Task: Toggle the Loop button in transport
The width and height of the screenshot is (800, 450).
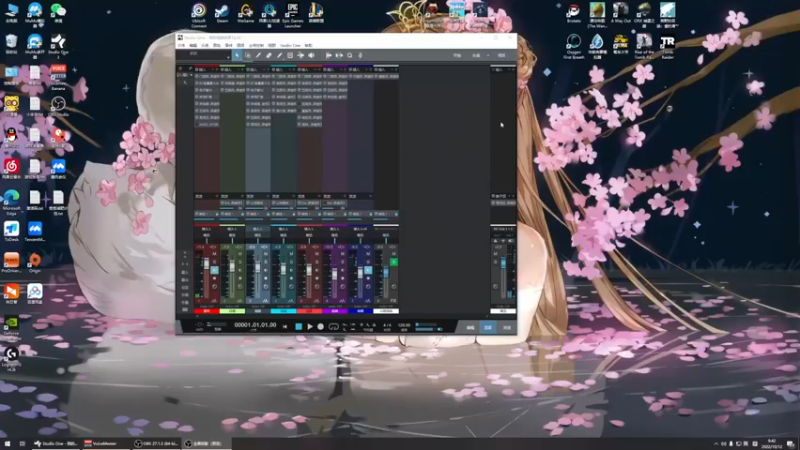Action: [x=333, y=327]
